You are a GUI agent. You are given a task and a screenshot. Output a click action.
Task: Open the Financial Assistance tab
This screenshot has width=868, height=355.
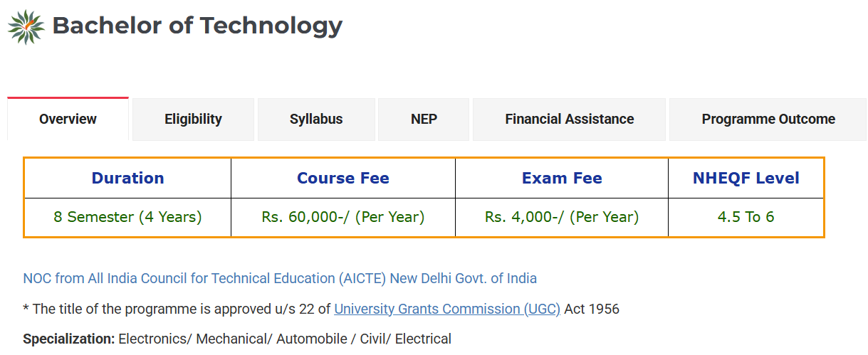tap(570, 120)
